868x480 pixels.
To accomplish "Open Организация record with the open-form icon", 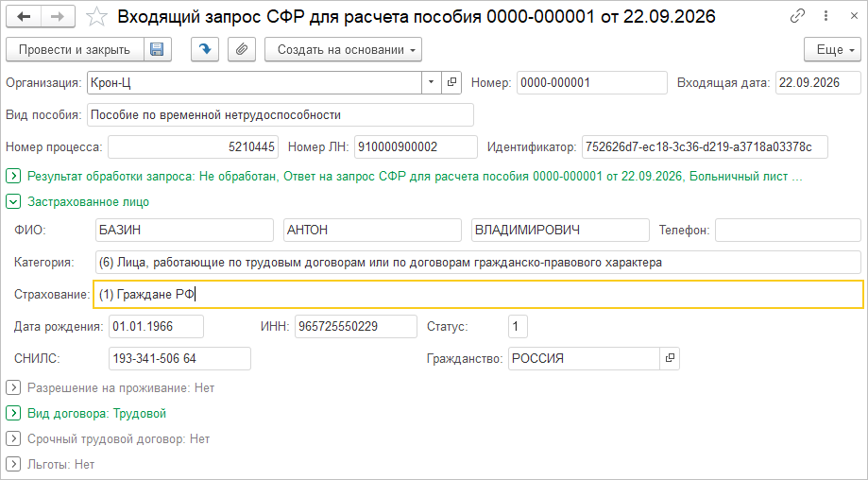I will [x=451, y=82].
